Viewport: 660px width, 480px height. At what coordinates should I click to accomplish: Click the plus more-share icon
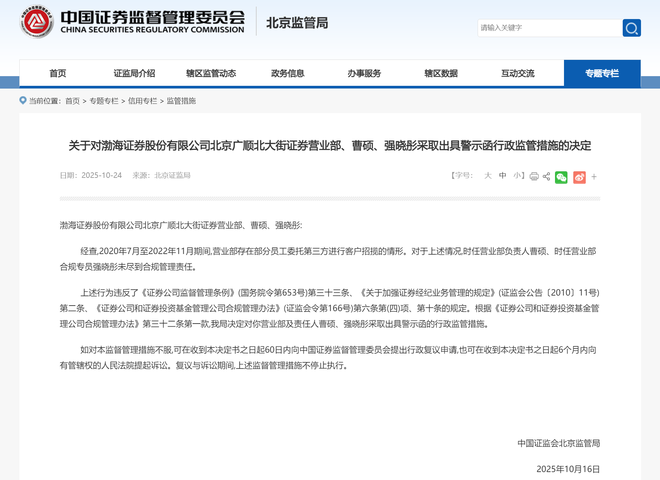pos(594,177)
